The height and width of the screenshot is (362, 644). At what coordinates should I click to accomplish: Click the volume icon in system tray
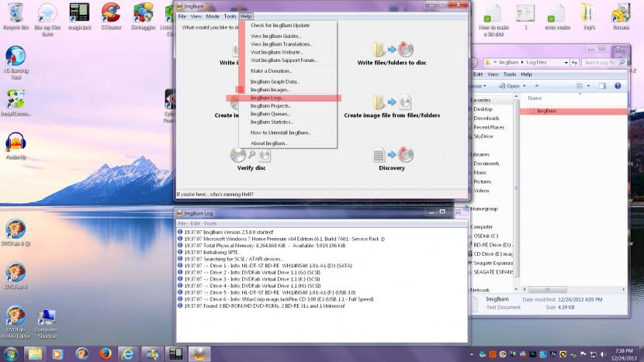pos(603,354)
